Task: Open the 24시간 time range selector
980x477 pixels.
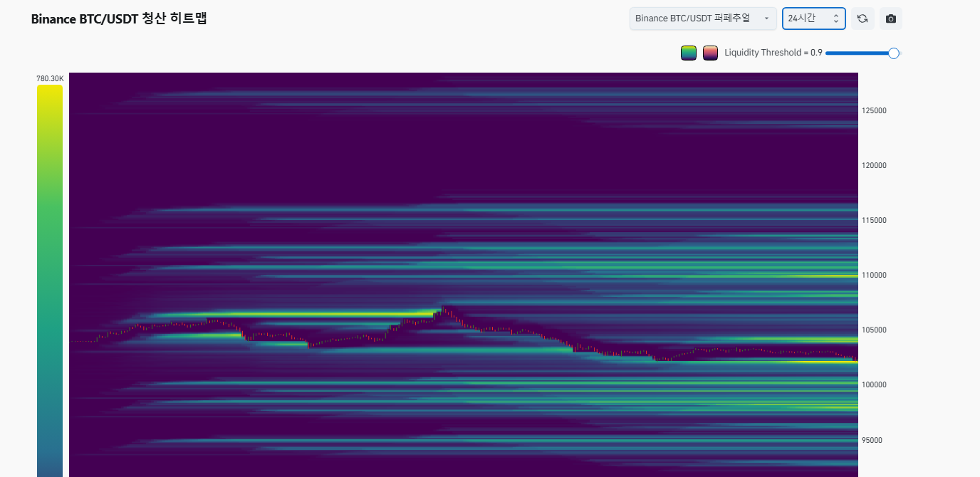Action: click(814, 19)
